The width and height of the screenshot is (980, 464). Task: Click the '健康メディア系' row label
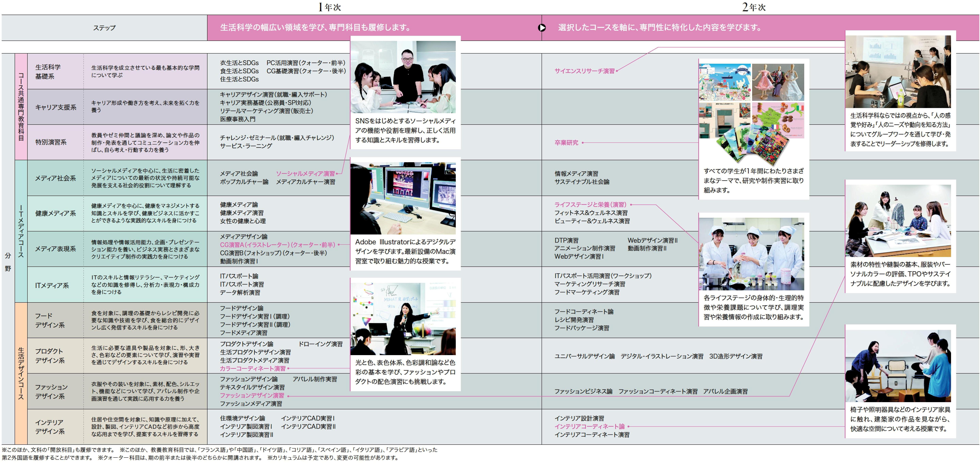click(56, 214)
